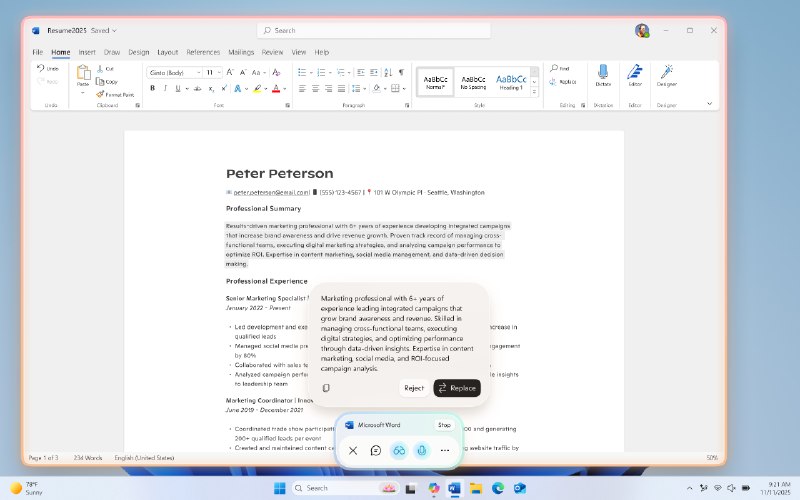The image size is (800, 500).
Task: Align text to the left
Action: (x=302, y=88)
